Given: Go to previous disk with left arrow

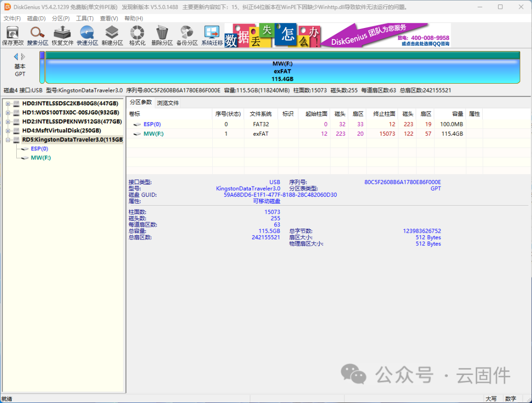Looking at the screenshot, I should (x=16, y=57).
